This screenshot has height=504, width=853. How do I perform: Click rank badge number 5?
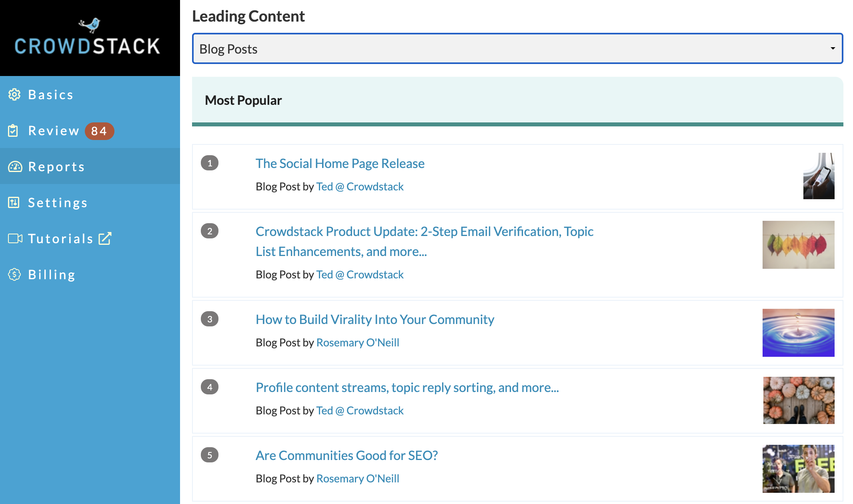coord(210,455)
